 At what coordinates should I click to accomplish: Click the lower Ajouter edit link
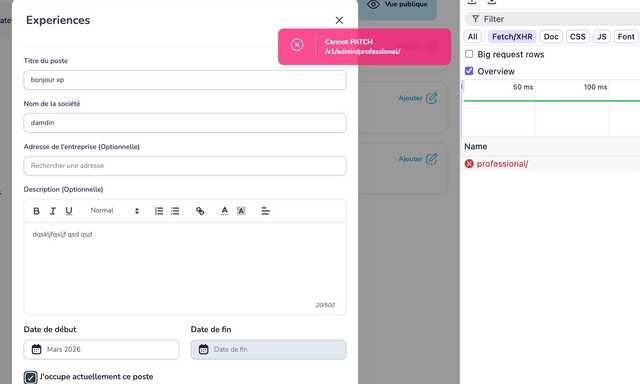[418, 159]
